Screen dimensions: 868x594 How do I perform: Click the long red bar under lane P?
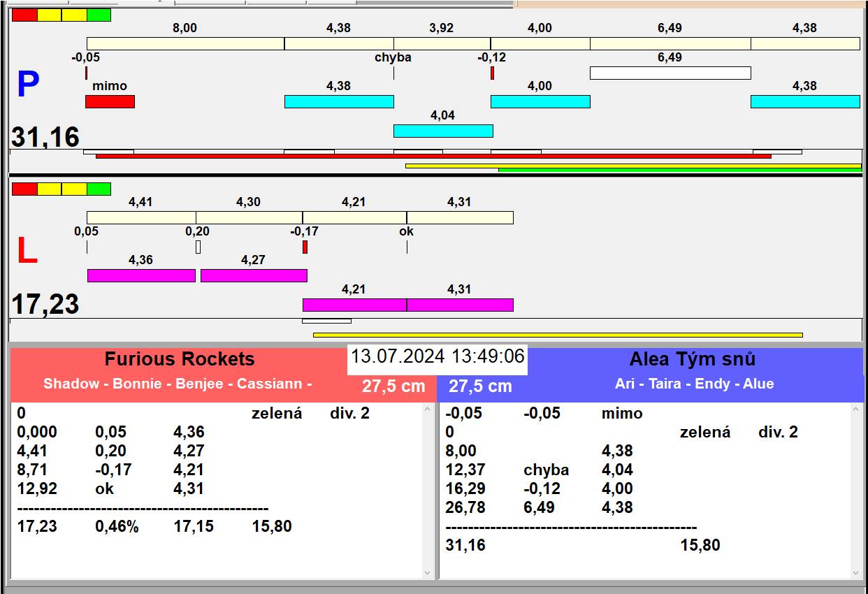point(433,156)
